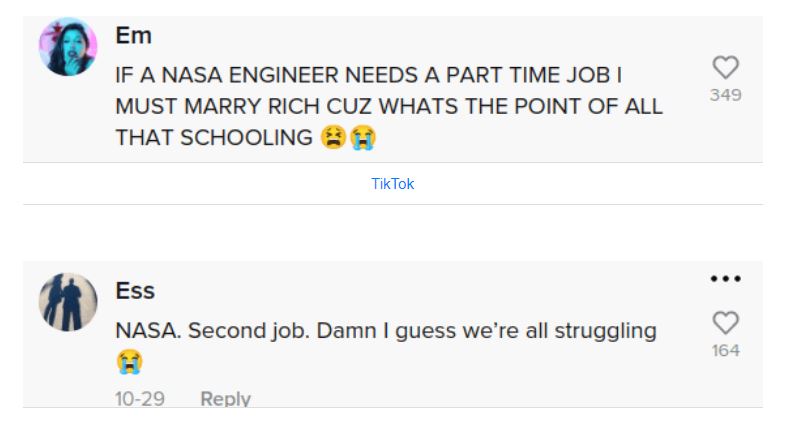Click the crying emoji under Ess's comment
Viewport: 793px width, 421px height.
[129, 361]
